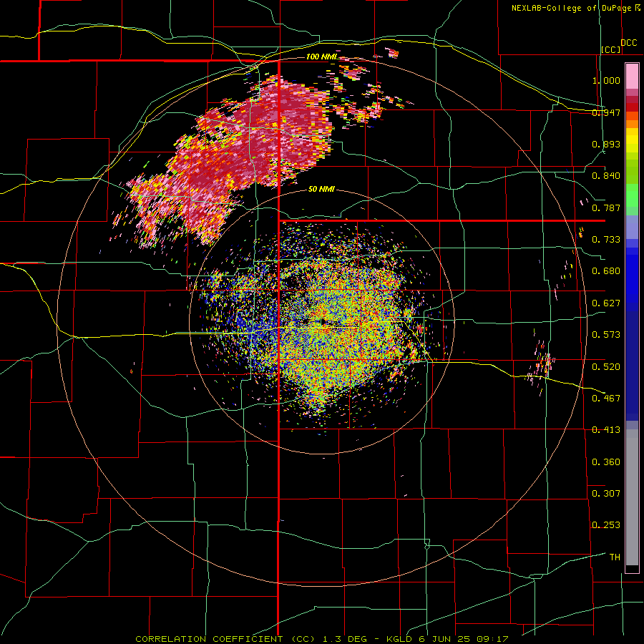Click the KGLD radar site center point

(323, 321)
